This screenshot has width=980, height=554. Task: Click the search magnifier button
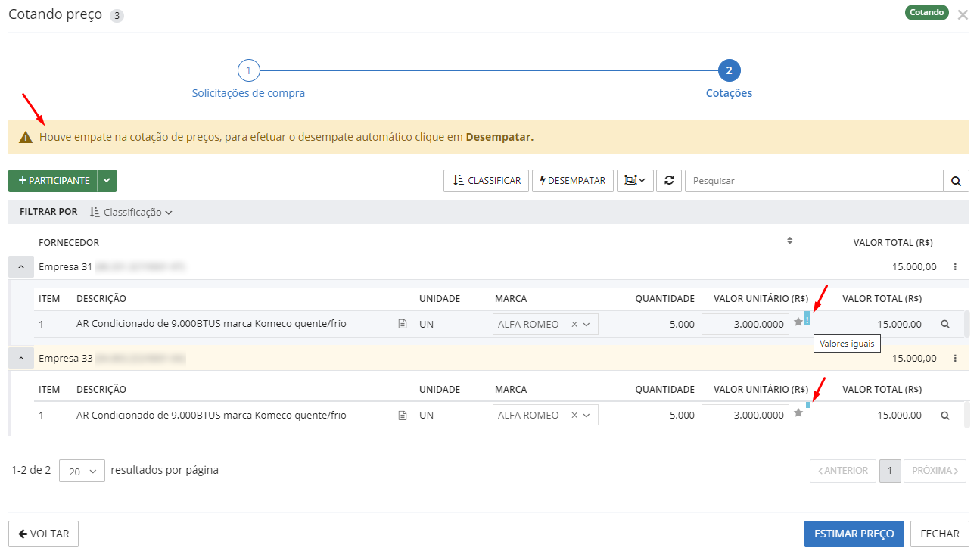tap(956, 181)
